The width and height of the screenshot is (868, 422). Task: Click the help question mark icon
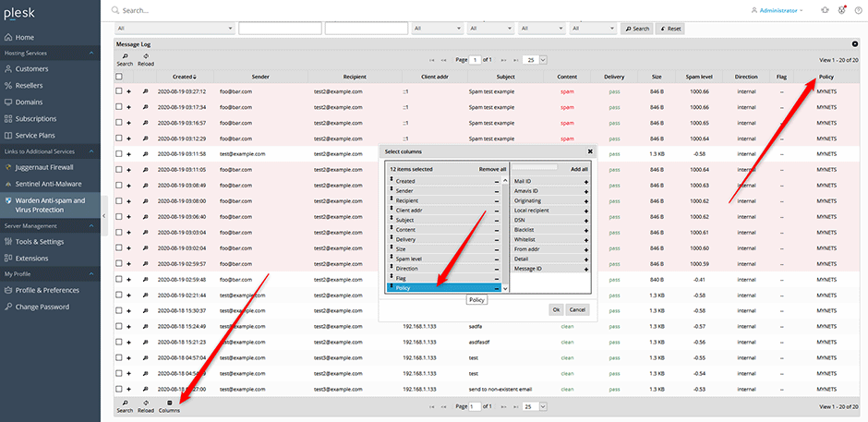tap(858, 10)
